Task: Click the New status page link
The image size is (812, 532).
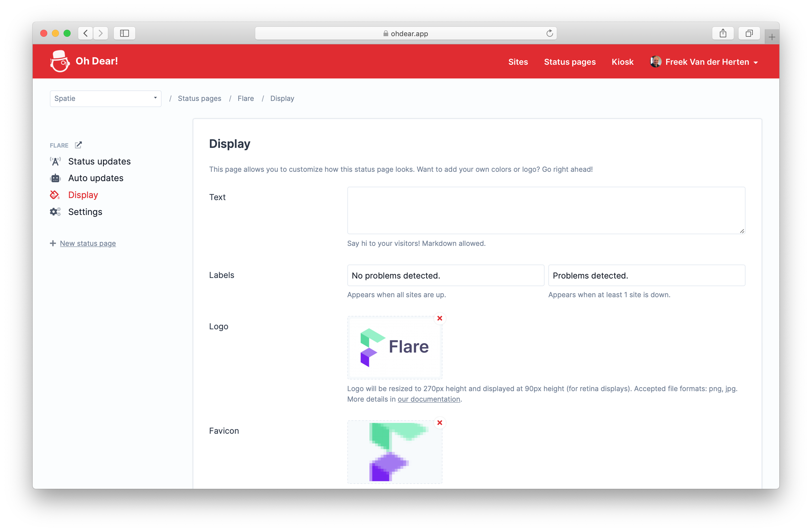Action: (x=88, y=243)
